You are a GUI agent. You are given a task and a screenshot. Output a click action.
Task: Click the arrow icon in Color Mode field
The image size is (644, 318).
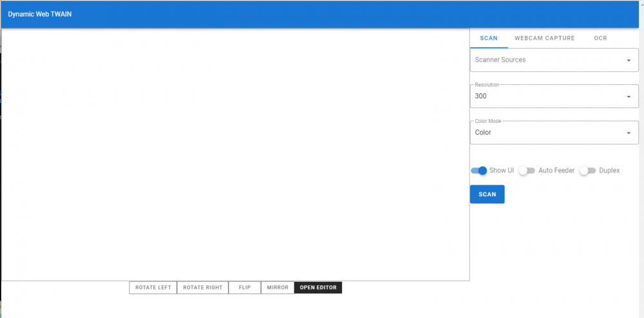pos(629,133)
